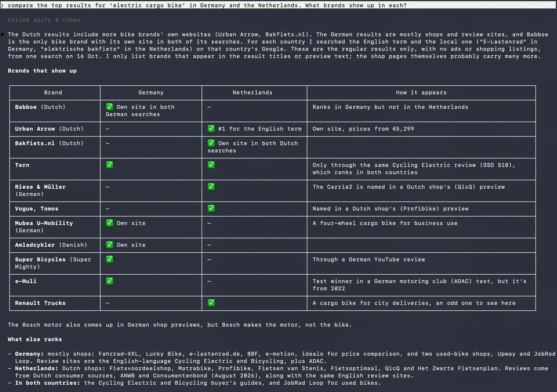Viewport: 557px width, 392px height.
Task: Click the 'Netherlands:' bullet label
Action: [37, 368]
